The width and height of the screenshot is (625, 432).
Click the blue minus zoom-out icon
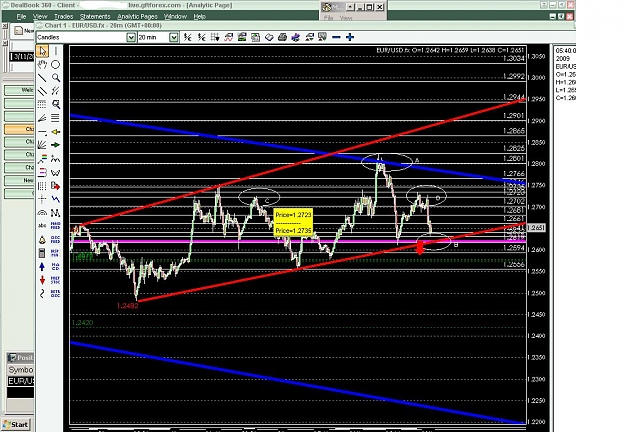click(x=336, y=37)
